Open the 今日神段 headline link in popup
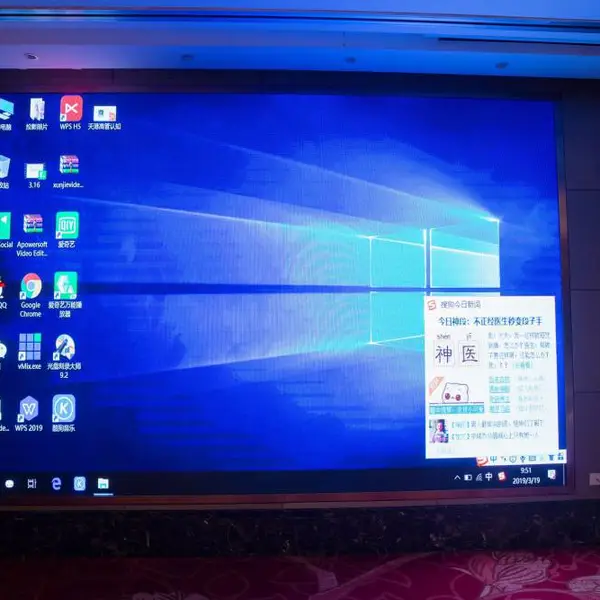The image size is (600, 600). 490,321
